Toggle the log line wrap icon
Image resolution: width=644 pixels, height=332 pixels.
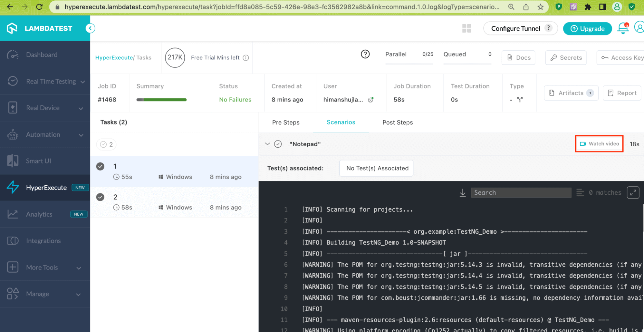[x=580, y=193]
